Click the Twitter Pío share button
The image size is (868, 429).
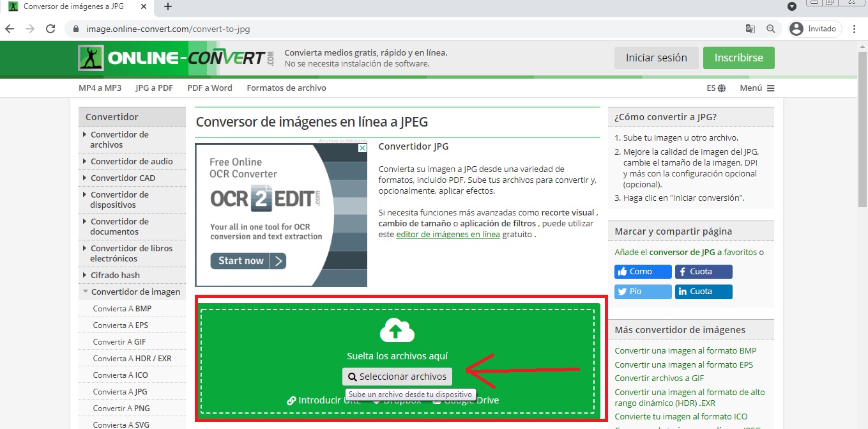[x=643, y=292]
